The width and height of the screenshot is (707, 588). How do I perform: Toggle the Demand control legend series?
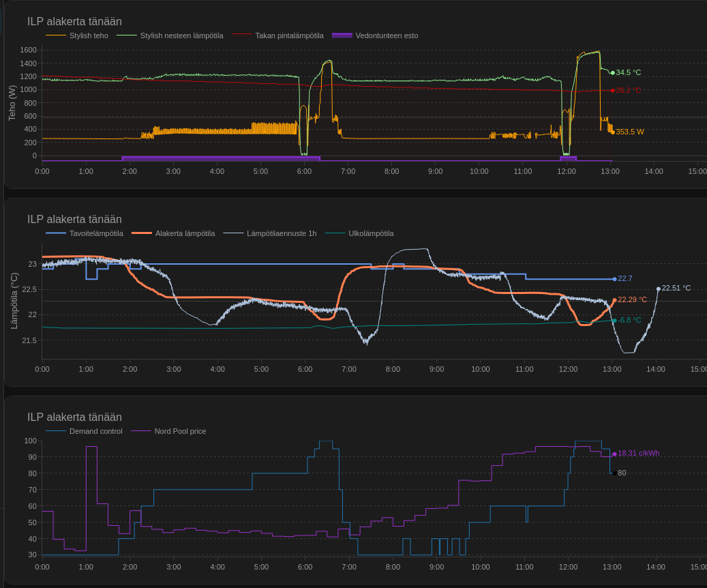95,431
